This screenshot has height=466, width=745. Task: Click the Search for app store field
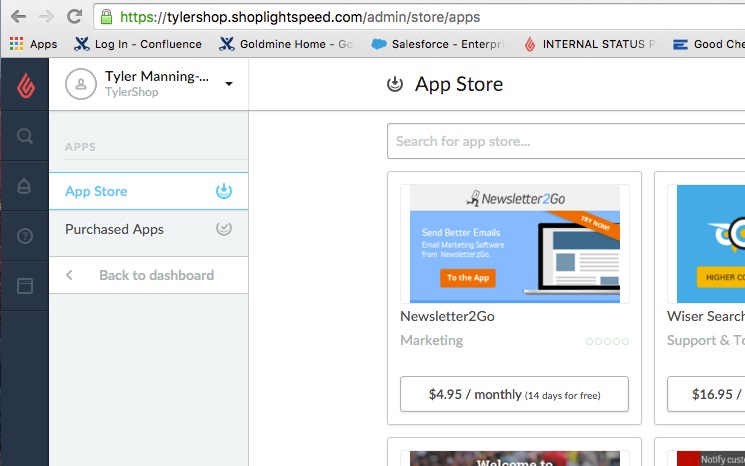coord(566,141)
